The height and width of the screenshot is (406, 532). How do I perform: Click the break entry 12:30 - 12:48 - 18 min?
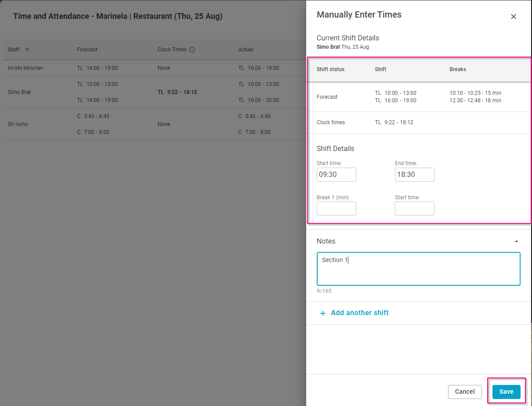tap(475, 101)
